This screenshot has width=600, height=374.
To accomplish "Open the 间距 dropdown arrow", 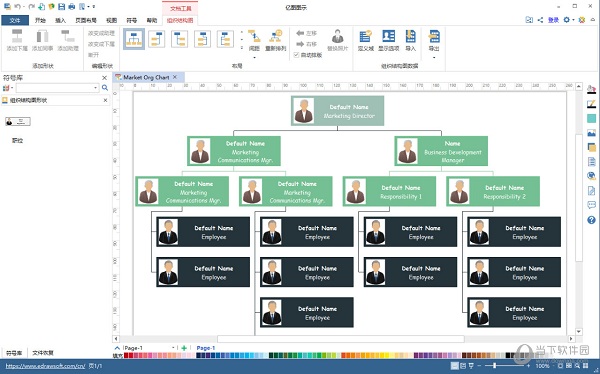I will pyautogui.click(x=254, y=58).
